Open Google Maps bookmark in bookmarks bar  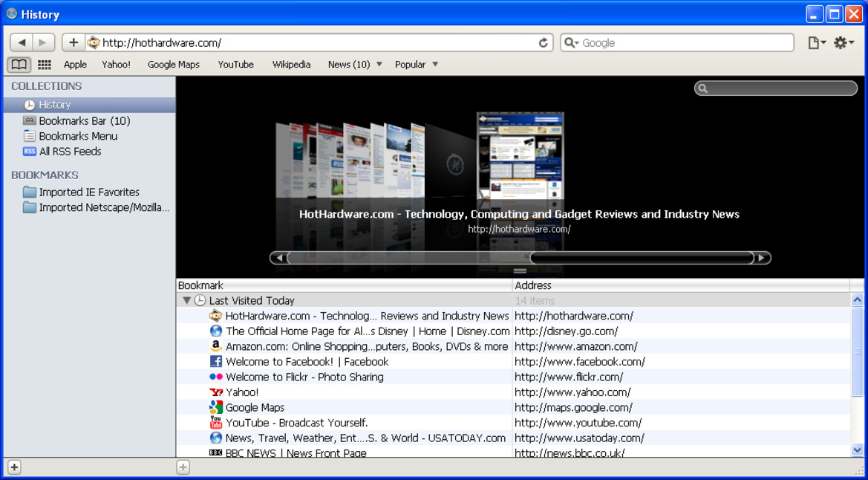click(x=173, y=65)
